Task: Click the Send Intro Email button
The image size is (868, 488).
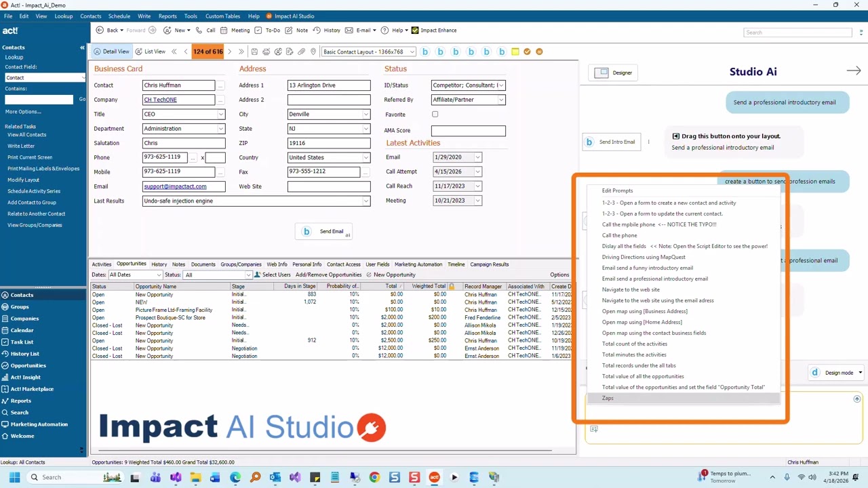Action: [612, 142]
